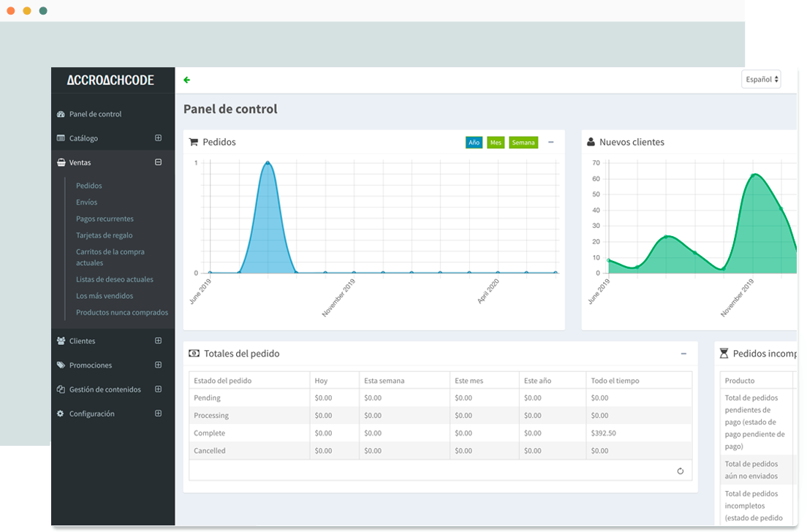Screen dimensions: 807x532
Task: Click the money icon beside Totales del pedido
Action: click(194, 354)
